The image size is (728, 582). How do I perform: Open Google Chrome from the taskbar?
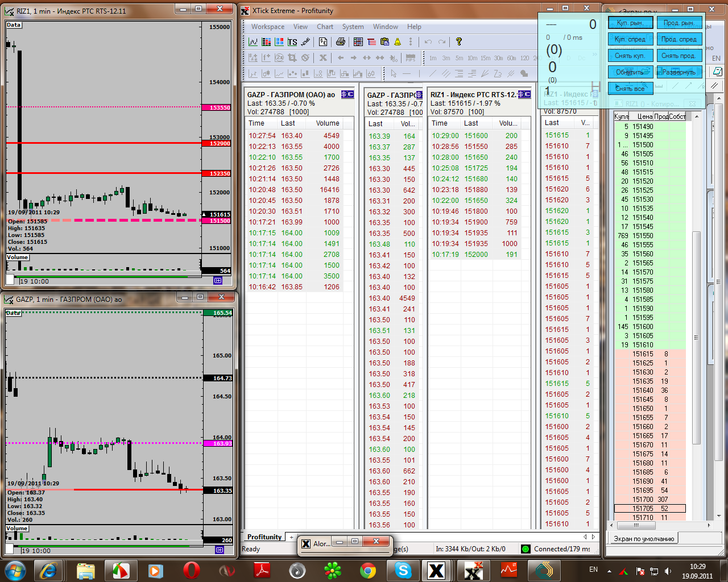[368, 570]
